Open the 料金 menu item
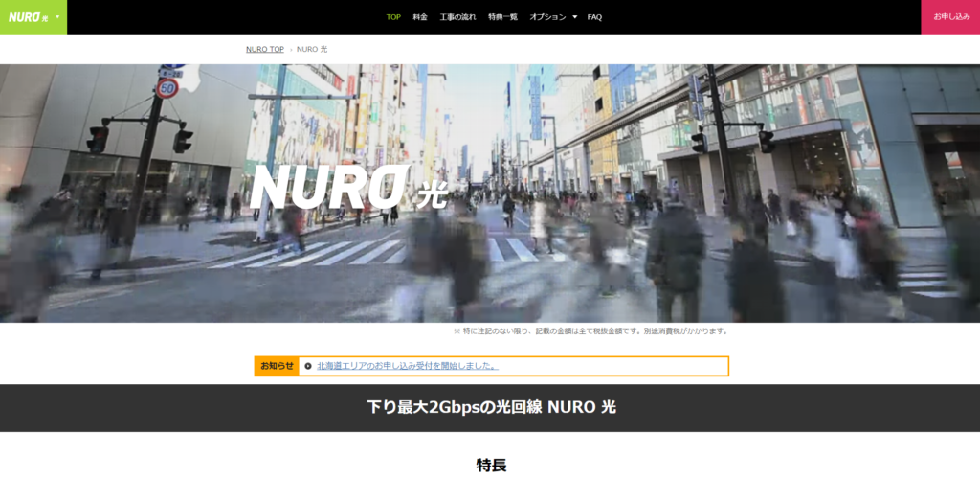The image size is (980, 478). coord(420,17)
